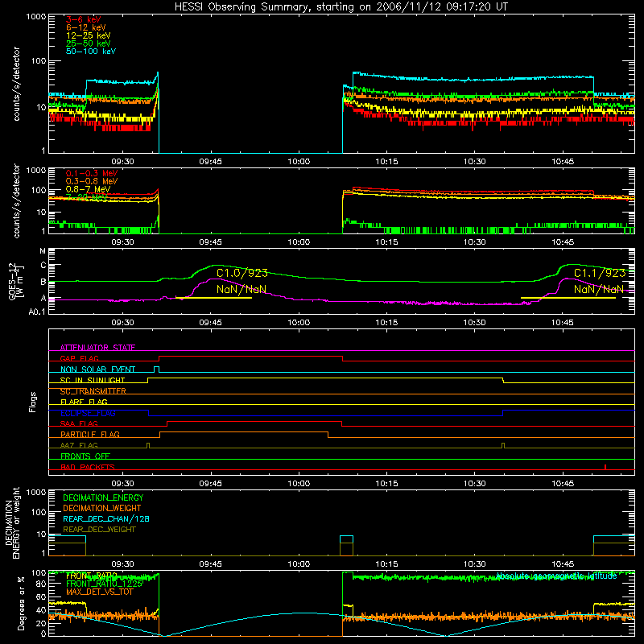Viewport: 644px width, 644px height.
Task: Click yellow flare interval bar below C1.1/923
Action: 568,297
